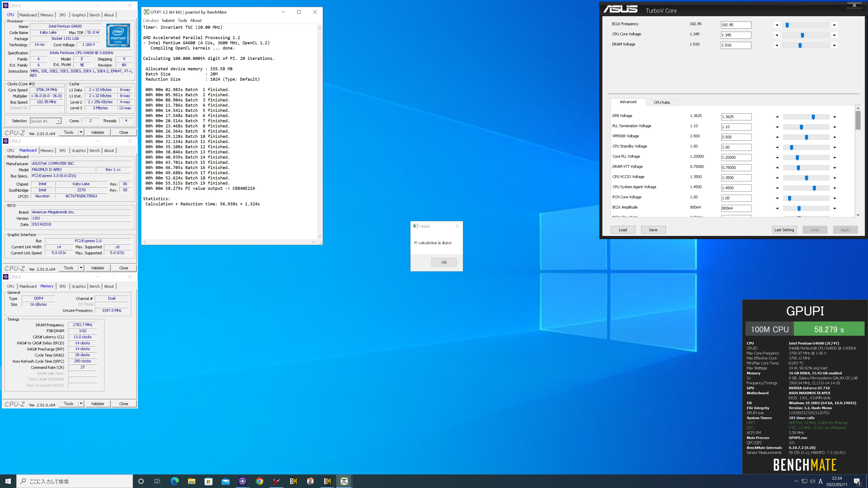Click DRAM Voltage decrease arrow at top of TurboV
868x488 pixels.
(x=777, y=45)
